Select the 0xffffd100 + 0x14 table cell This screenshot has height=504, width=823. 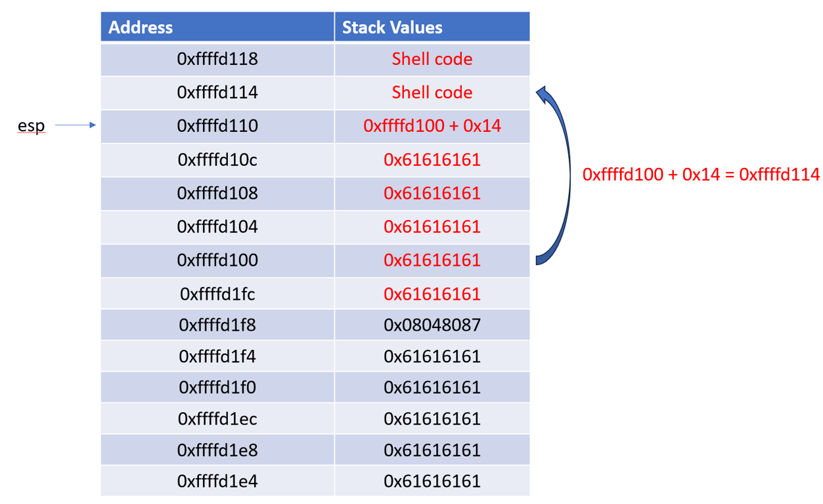[x=432, y=126]
